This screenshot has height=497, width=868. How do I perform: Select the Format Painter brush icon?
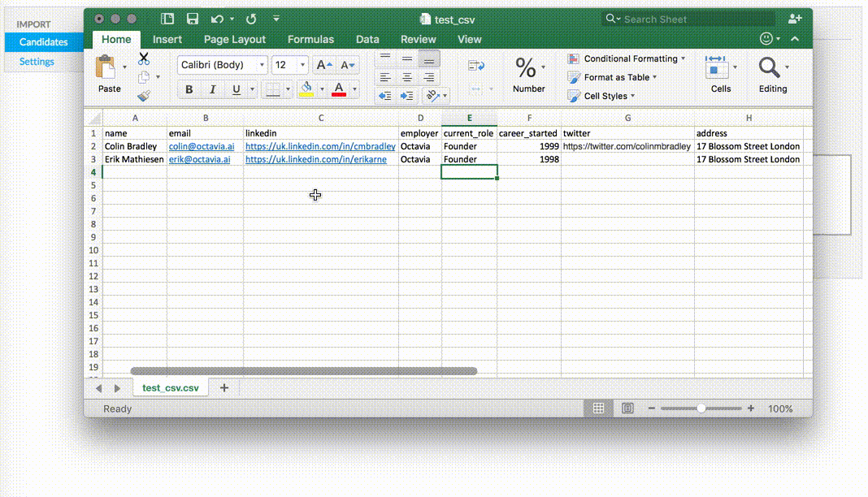click(144, 95)
